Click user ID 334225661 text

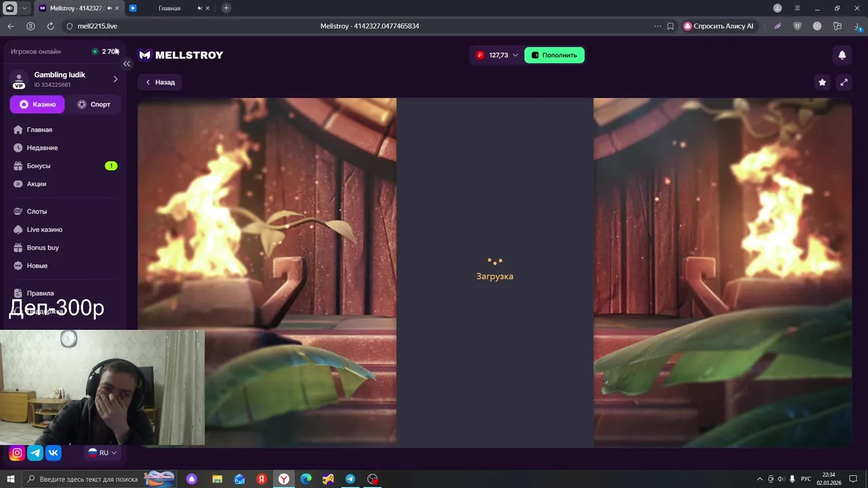(52, 85)
